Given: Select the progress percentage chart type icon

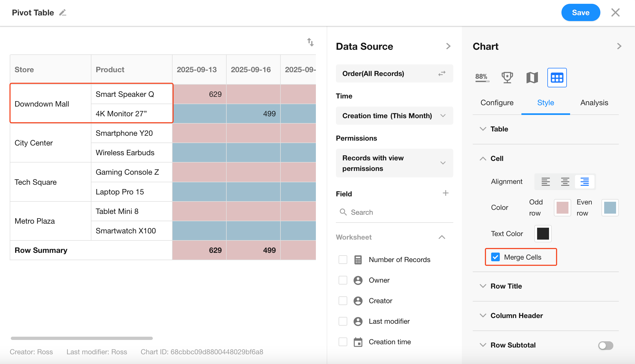Looking at the screenshot, I should (x=482, y=78).
